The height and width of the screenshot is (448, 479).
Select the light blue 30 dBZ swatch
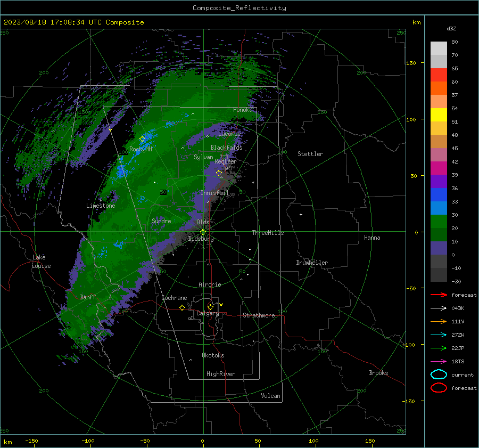439,208
